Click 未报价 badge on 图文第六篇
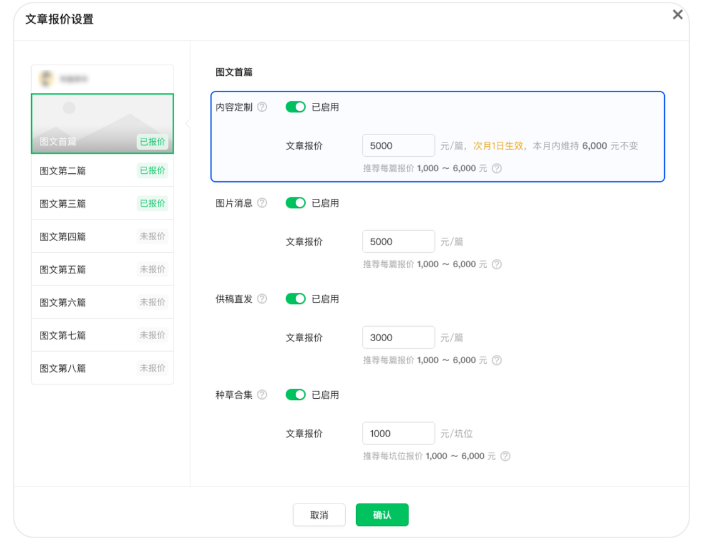Image resolution: width=701 pixels, height=541 pixels. (x=152, y=302)
